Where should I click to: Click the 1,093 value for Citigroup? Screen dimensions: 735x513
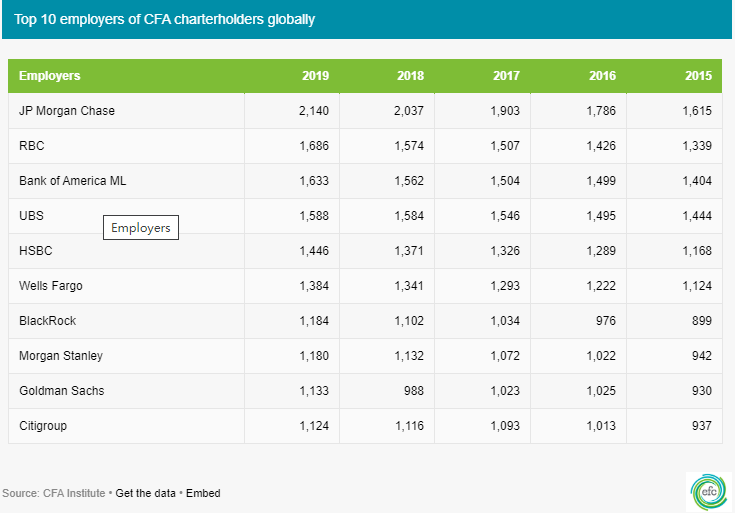coord(505,426)
